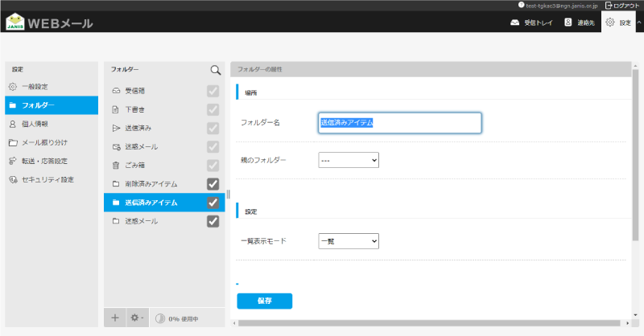The width and height of the screenshot is (644, 336).
Task: Toggle subscription checkbox for ごみ箱
Action: tap(213, 166)
